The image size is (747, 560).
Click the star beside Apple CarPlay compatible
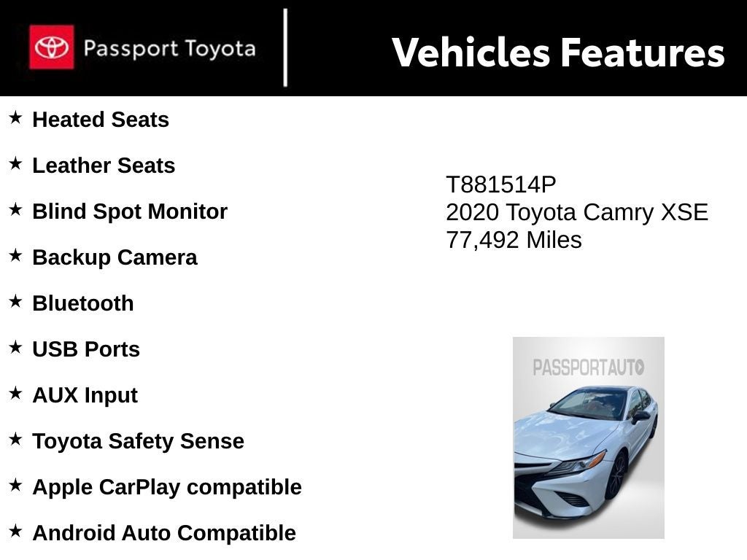pyautogui.click(x=15, y=485)
